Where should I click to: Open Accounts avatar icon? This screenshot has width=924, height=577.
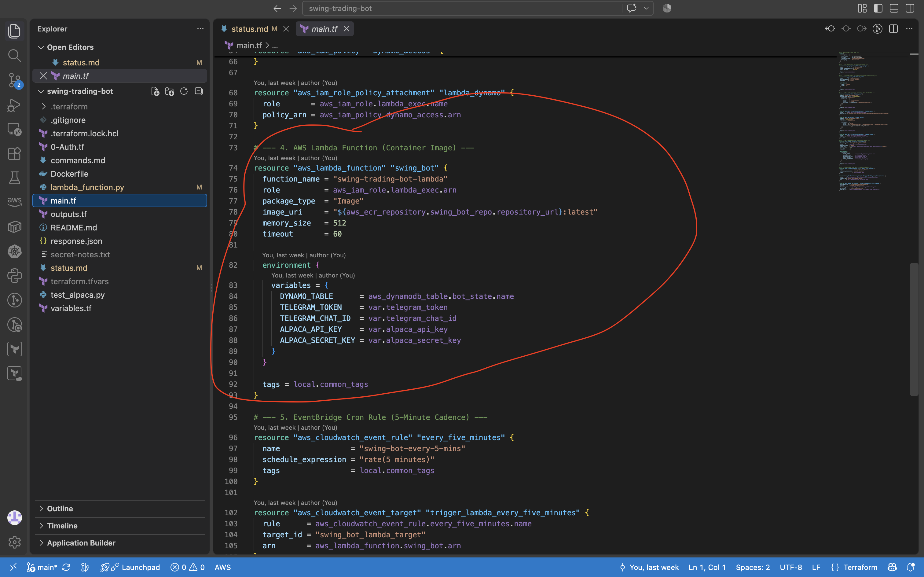tap(14, 517)
